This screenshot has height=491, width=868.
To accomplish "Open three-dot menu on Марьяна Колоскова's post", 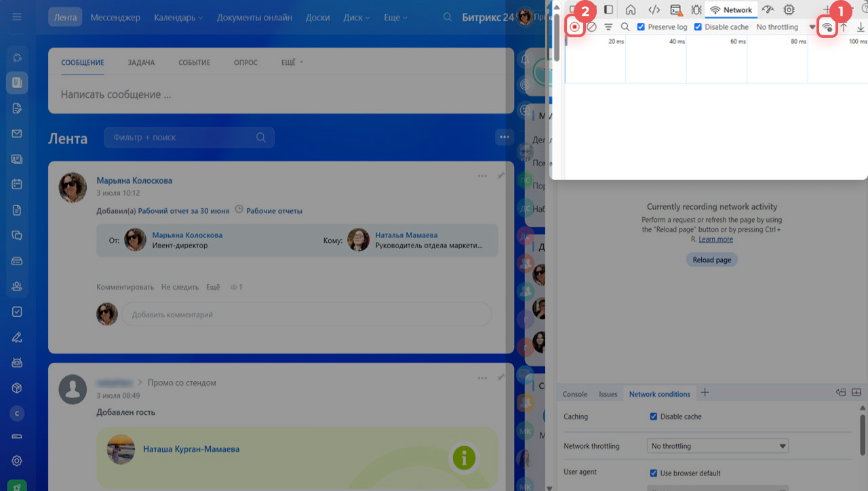I will coord(482,176).
